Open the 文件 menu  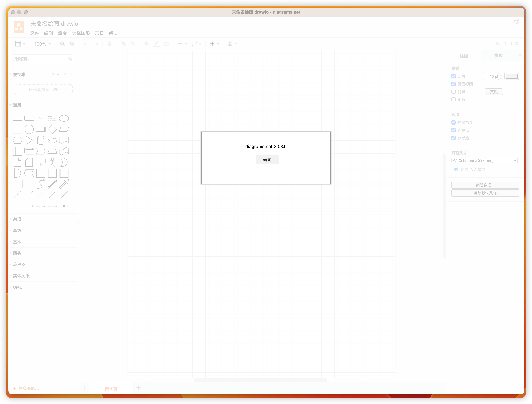pyautogui.click(x=35, y=33)
